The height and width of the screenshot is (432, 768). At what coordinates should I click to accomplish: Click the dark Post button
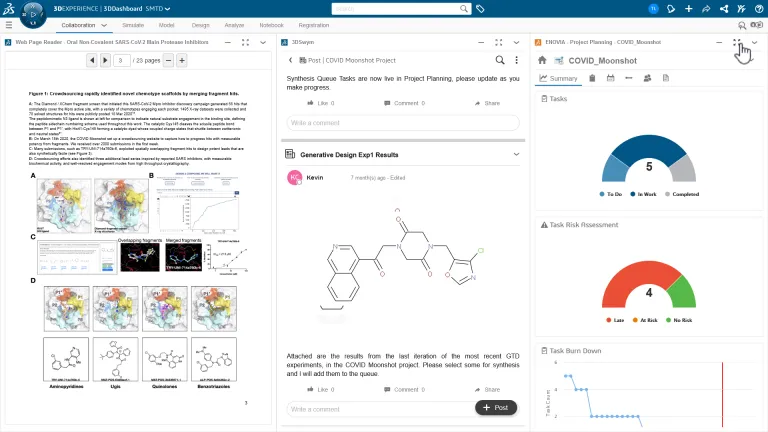click(x=496, y=408)
